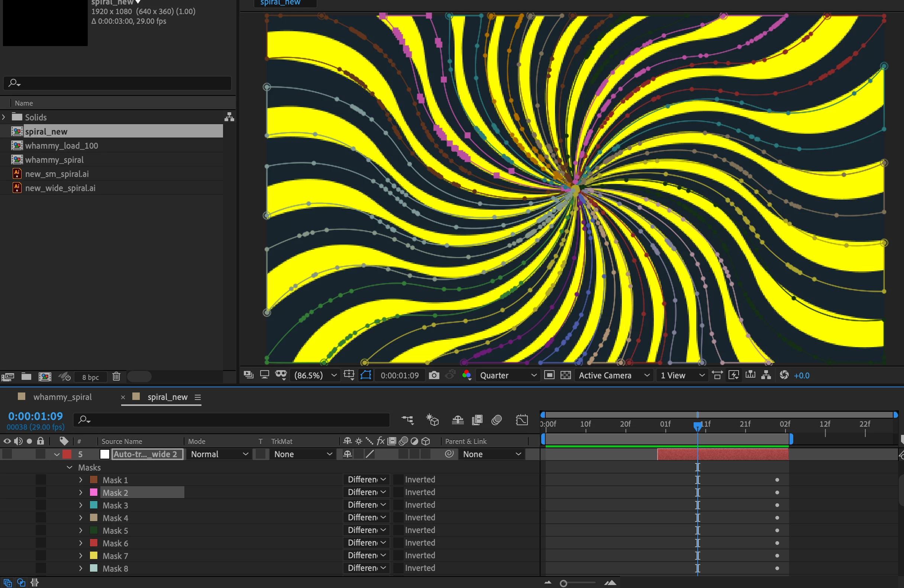Open the Graph Editor in the timeline
The image size is (904, 588).
click(x=522, y=420)
